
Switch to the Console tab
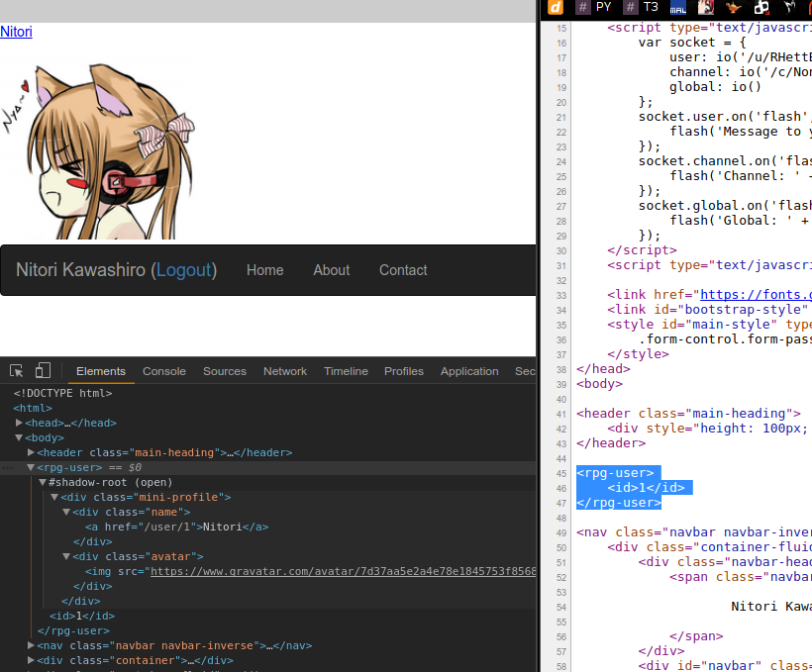[163, 371]
